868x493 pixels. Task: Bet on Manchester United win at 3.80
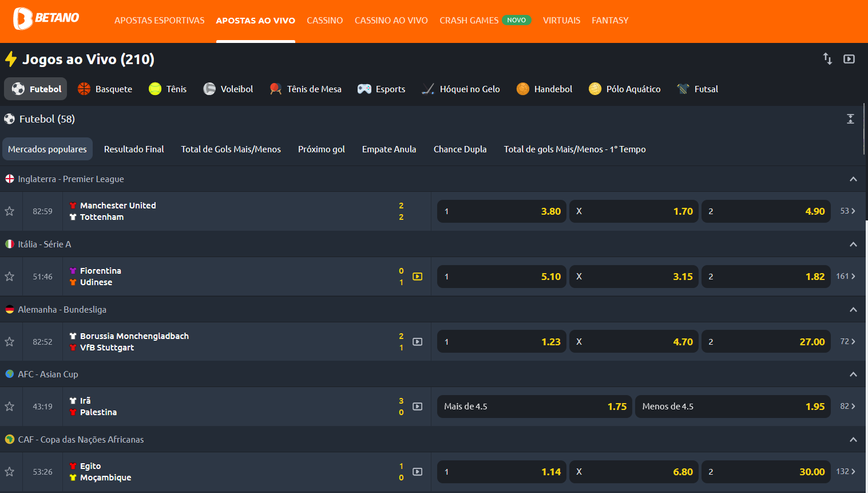502,211
